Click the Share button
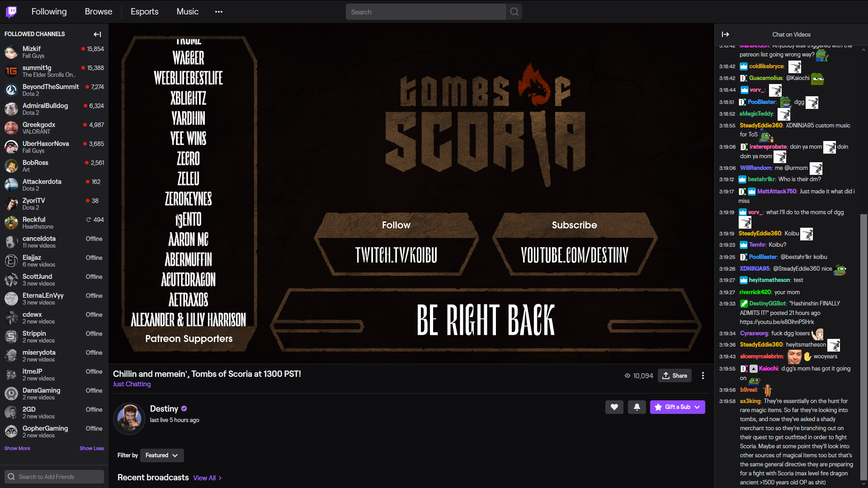 click(675, 375)
